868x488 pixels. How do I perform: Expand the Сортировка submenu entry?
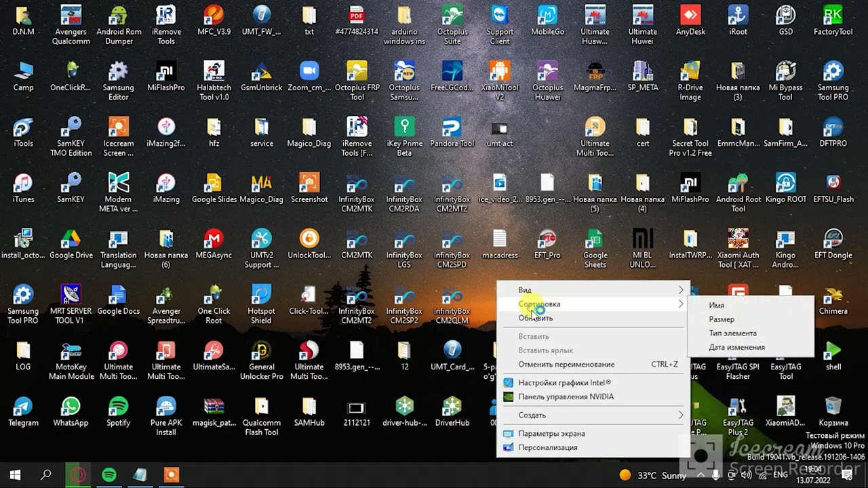point(593,304)
